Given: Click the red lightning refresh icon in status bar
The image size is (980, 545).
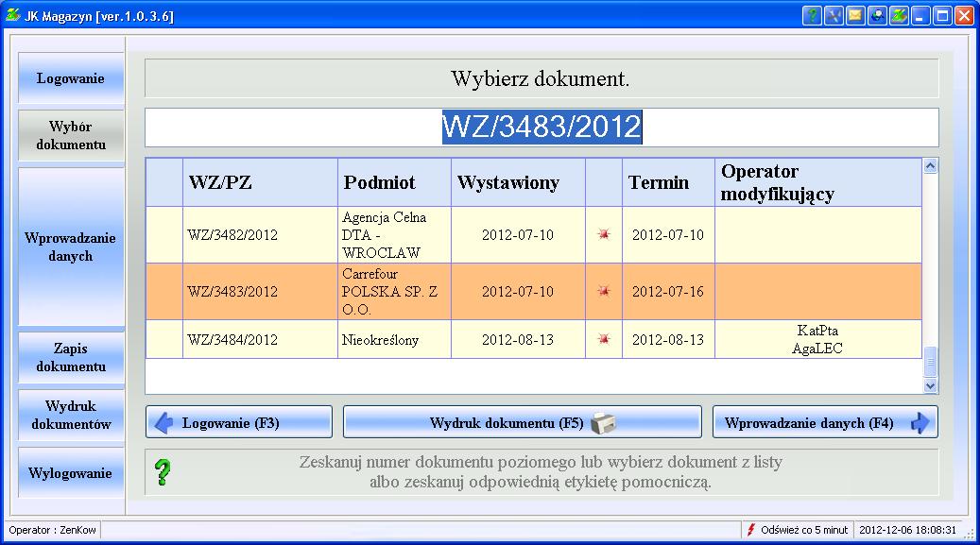Looking at the screenshot, I should (751, 531).
